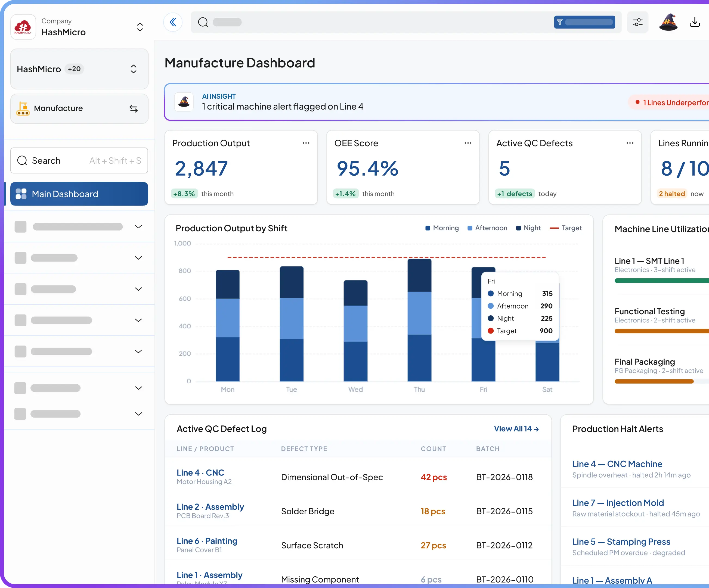Click the AI Insight critical alert message

coord(283,107)
